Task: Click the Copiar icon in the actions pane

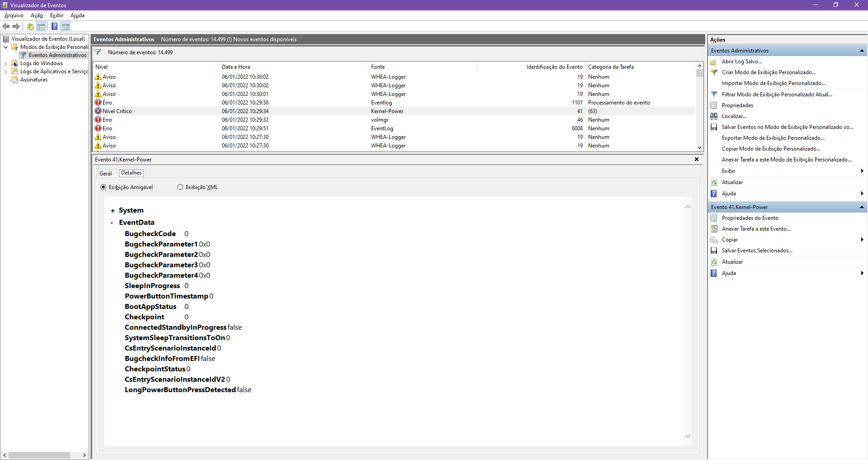Action: tap(714, 240)
